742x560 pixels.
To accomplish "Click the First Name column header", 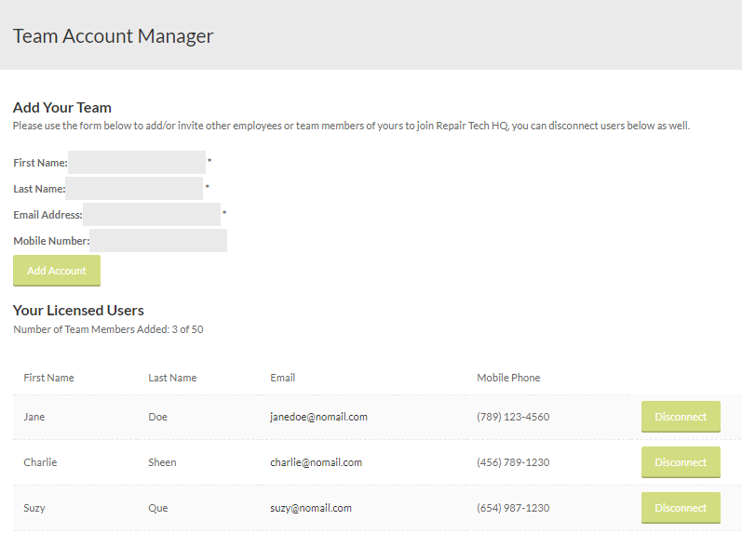I will [x=48, y=378].
